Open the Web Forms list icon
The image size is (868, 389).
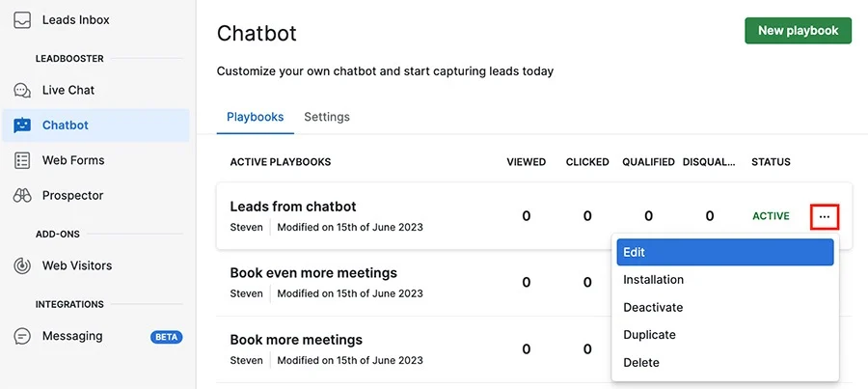pos(22,160)
